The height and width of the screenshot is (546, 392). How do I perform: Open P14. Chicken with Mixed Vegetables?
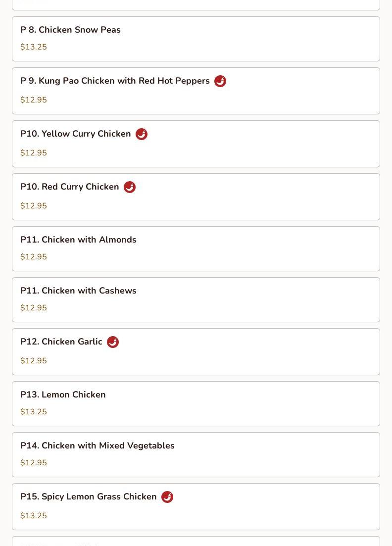click(196, 455)
